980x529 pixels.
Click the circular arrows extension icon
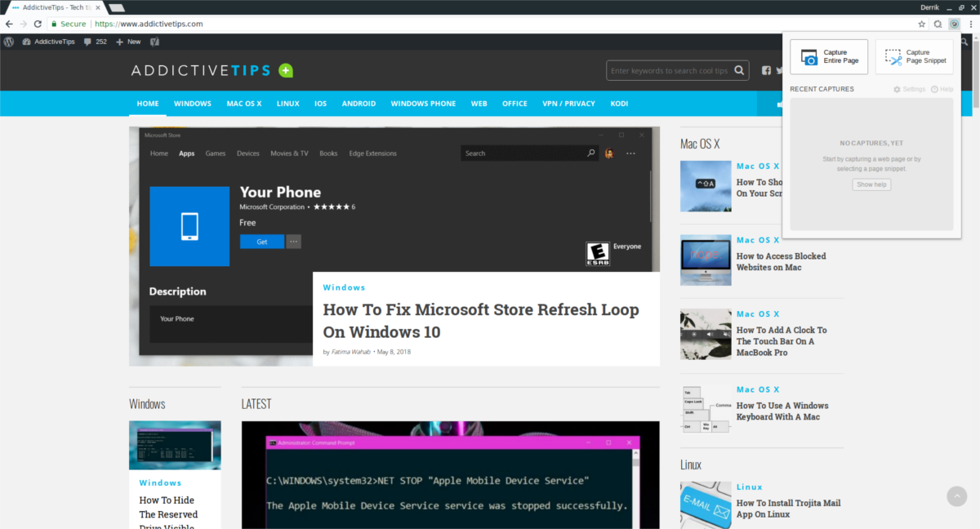(x=938, y=24)
